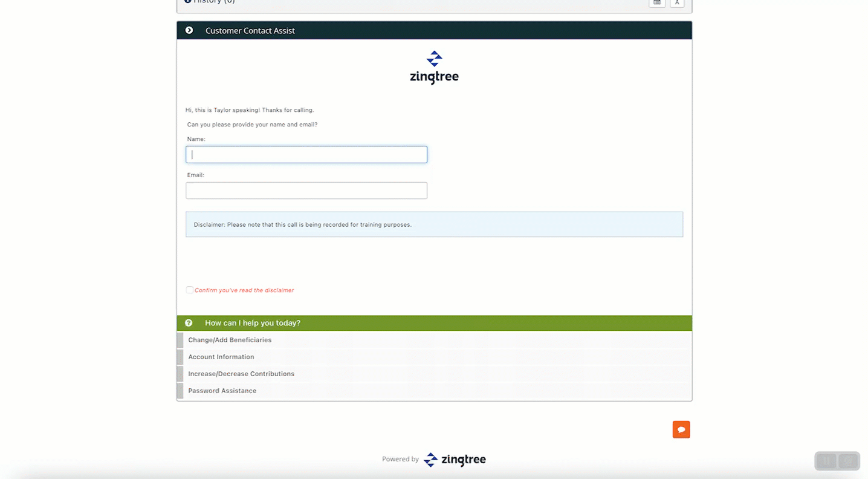Viewport: 868px width, 479px height.
Task: Click the arrow icon beside Customer Contact Assist
Action: tap(189, 30)
